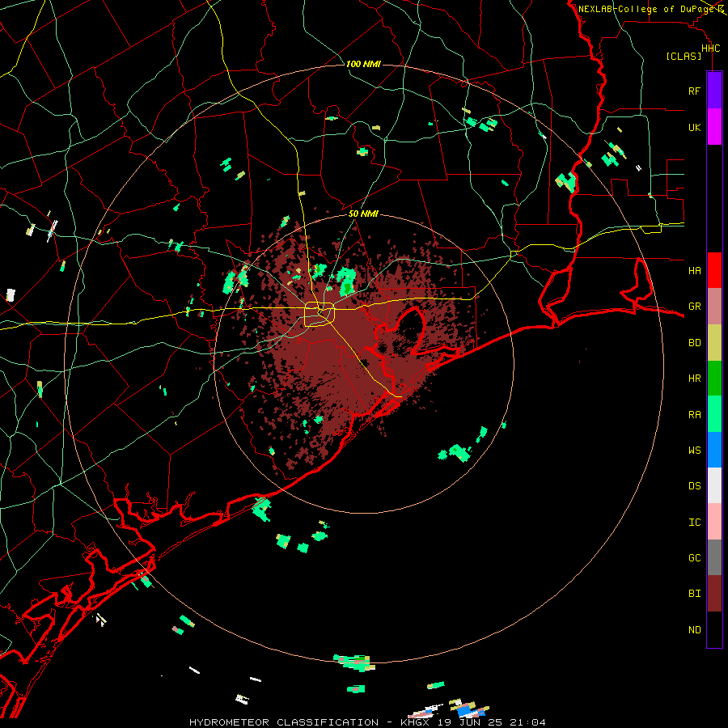Screen dimensions: 728x728
Task: Click the HA legend label
Action: pos(694,271)
